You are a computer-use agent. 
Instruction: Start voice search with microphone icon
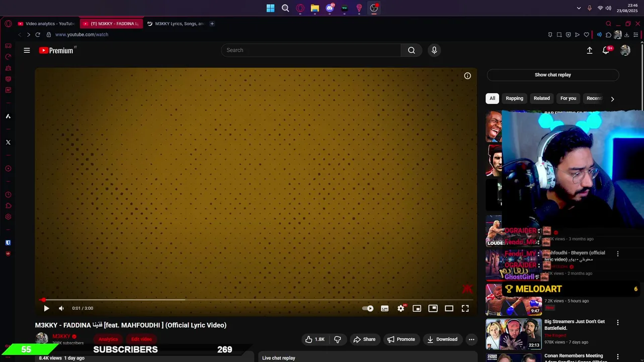(434, 50)
